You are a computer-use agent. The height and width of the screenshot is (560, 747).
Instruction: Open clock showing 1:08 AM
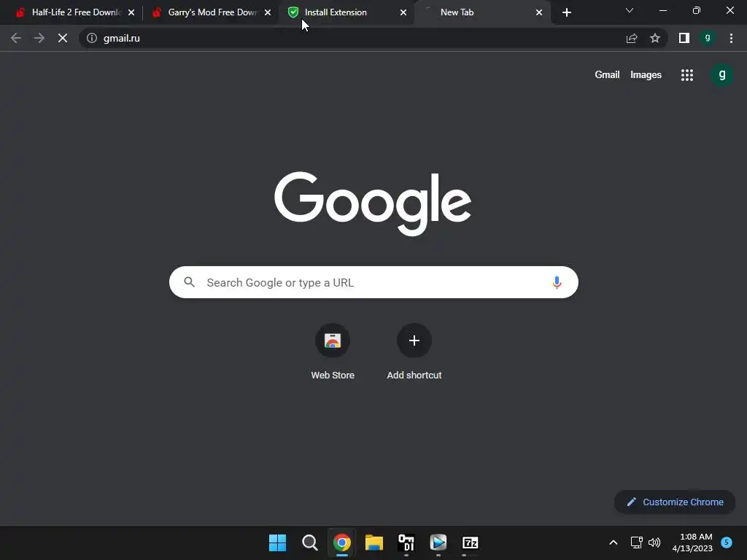(x=693, y=542)
